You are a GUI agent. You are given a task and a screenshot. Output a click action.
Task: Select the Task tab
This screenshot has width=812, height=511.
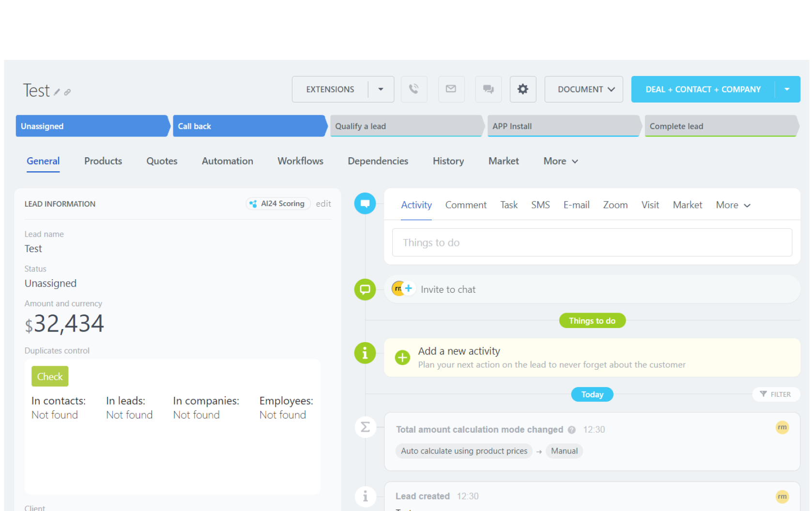coord(509,205)
